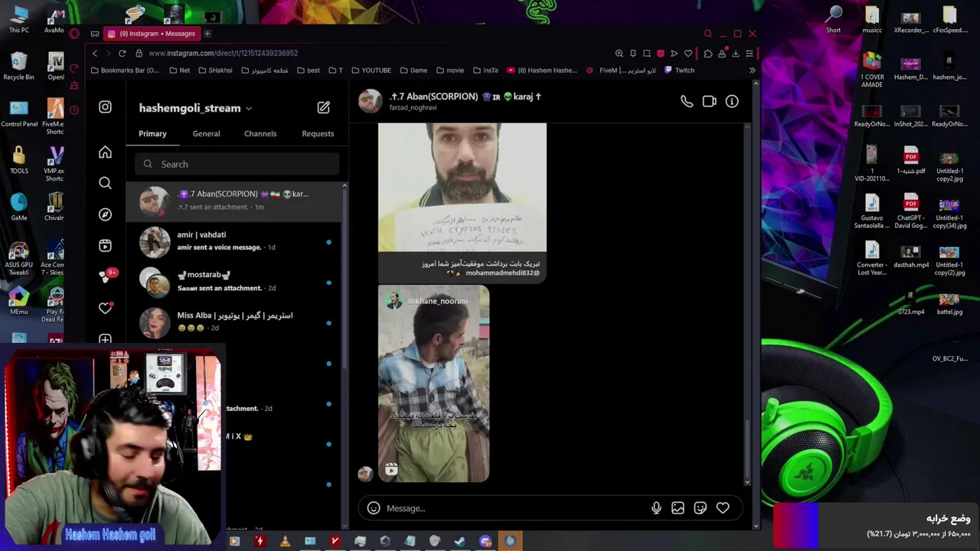This screenshot has height=551, width=980.
Task: Attach a photo with the image icon
Action: (x=678, y=508)
